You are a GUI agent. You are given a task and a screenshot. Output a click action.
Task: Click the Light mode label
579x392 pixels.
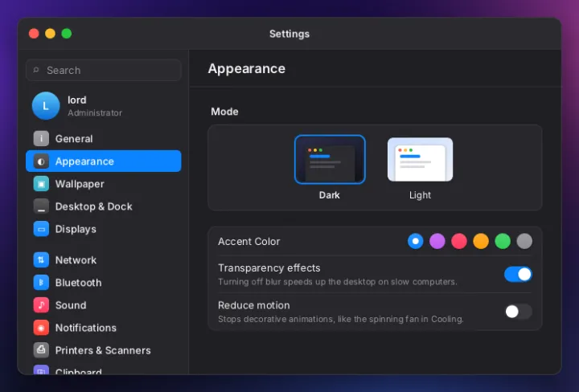coord(420,195)
